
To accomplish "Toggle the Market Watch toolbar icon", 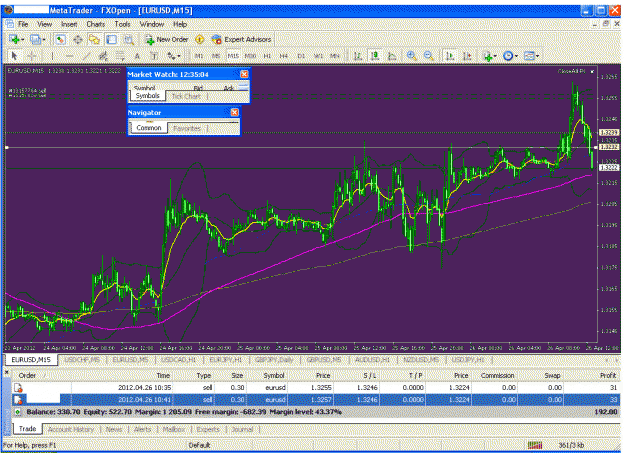I will 60,39.
